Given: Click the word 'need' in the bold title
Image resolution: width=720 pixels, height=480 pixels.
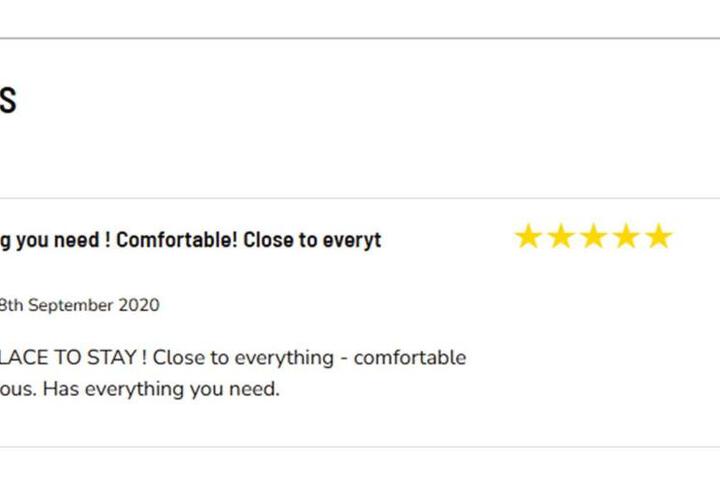Looking at the screenshot, I should 76,240.
